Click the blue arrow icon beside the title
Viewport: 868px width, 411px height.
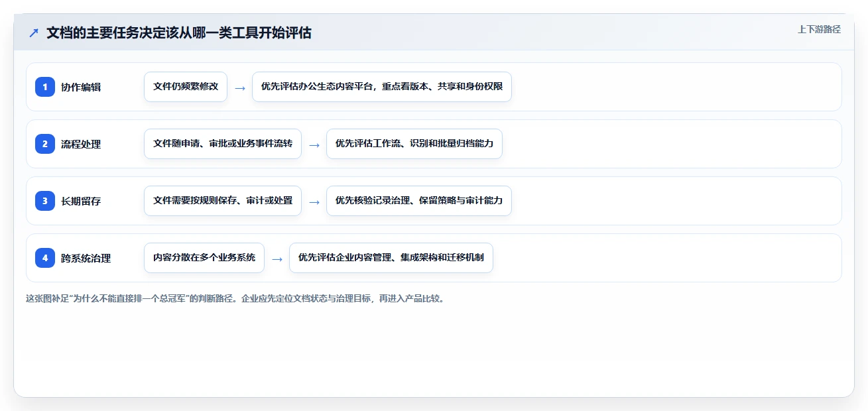pyautogui.click(x=34, y=32)
